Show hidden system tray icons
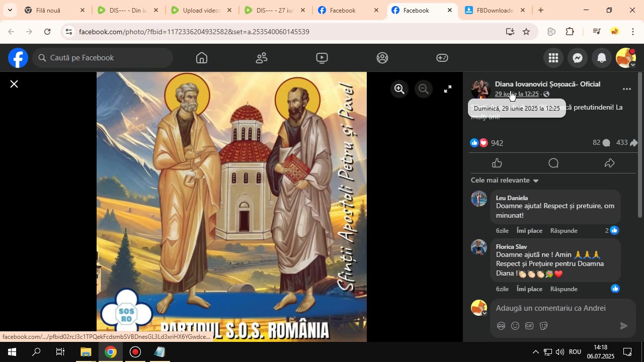 pyautogui.click(x=535, y=352)
